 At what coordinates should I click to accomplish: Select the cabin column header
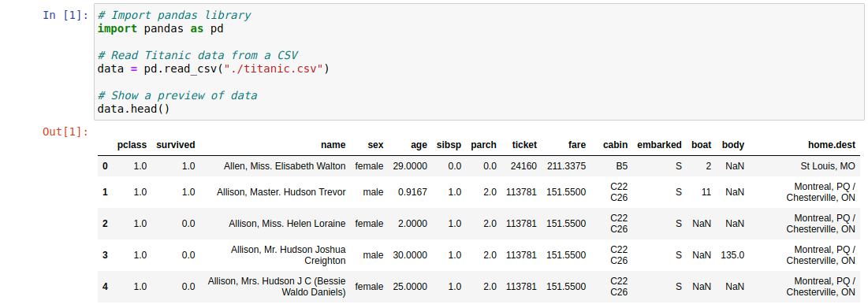[x=616, y=146]
